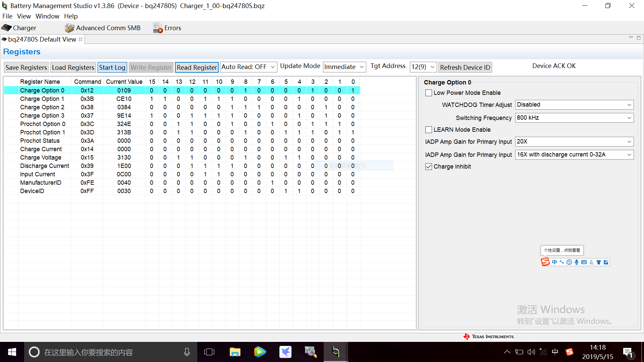Click Start Log button
644x362 pixels.
click(x=112, y=67)
